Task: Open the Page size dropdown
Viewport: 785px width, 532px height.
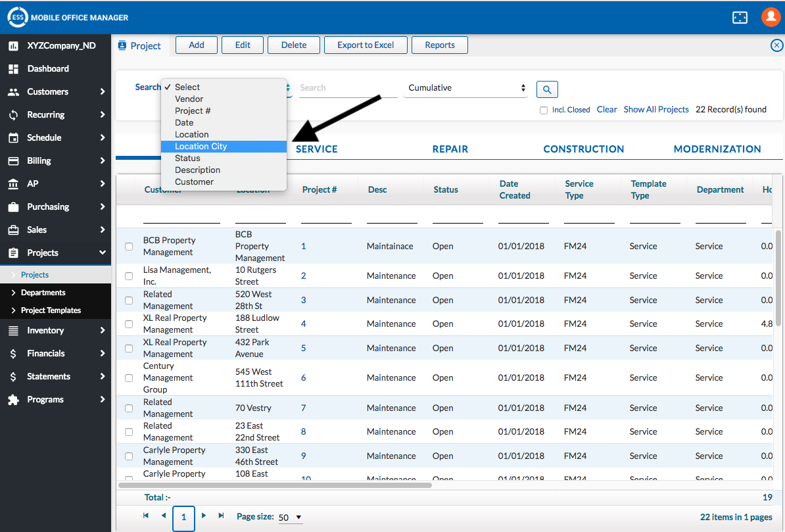Action: point(290,518)
